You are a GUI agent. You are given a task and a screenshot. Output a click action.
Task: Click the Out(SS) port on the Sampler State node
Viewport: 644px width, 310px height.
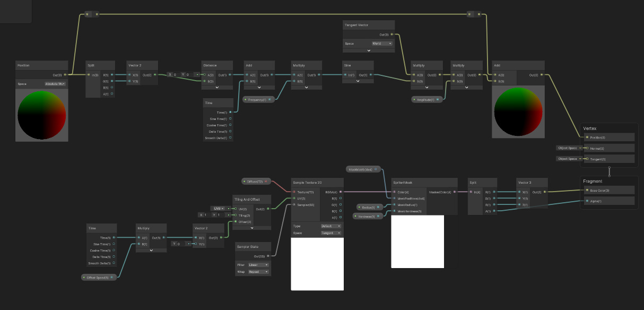click(269, 255)
